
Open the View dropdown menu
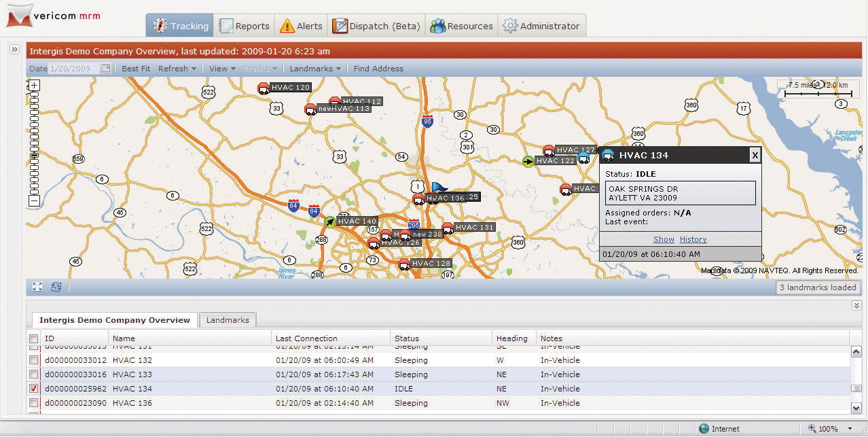click(222, 69)
